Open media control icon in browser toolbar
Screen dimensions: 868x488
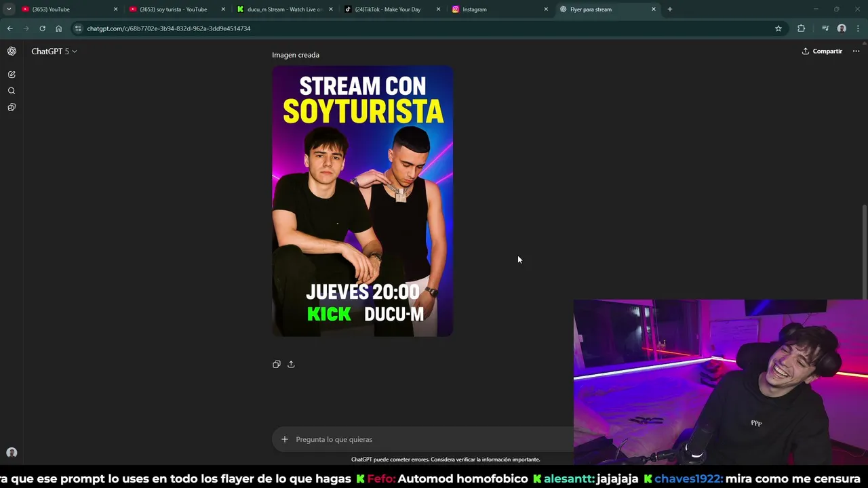tap(825, 28)
